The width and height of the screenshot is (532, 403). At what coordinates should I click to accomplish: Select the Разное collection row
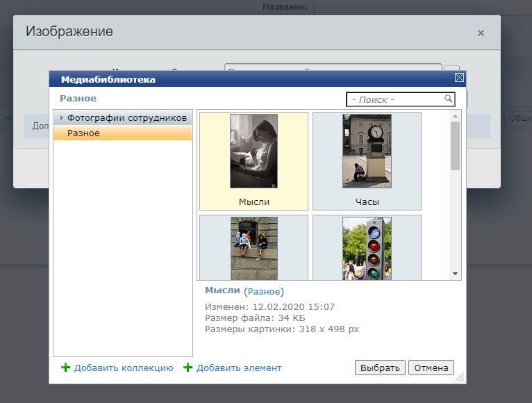click(123, 133)
